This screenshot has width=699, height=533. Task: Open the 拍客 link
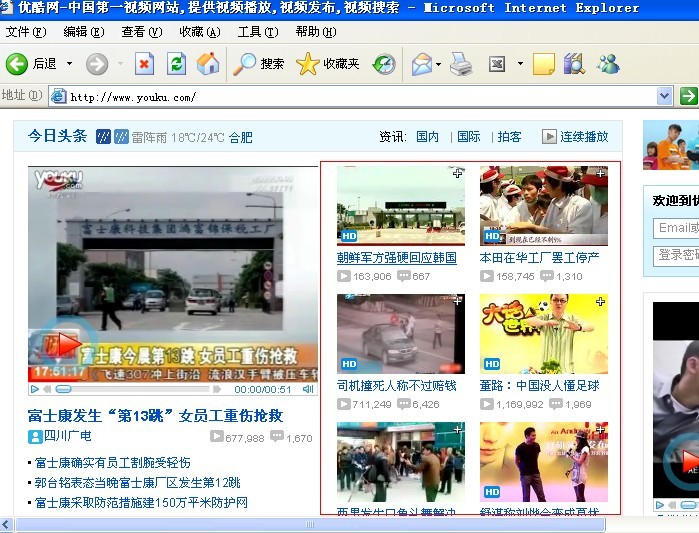pos(509,136)
